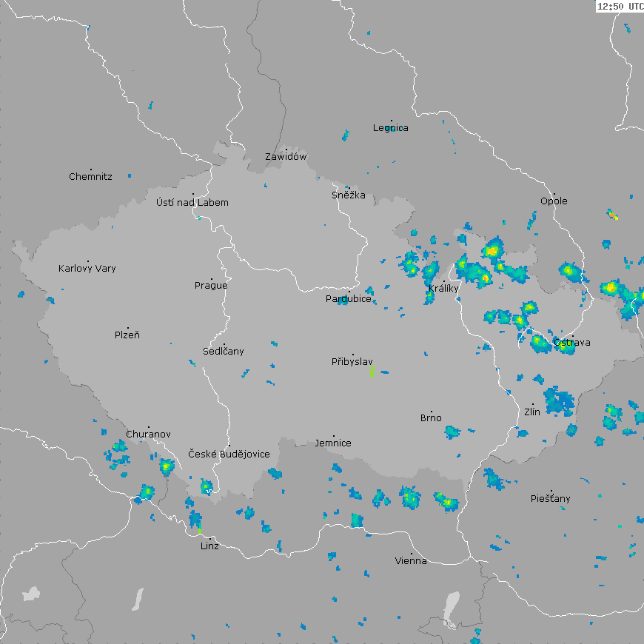The image size is (644, 644).
Task: Select the Plzeň city label
Action: pos(127,335)
